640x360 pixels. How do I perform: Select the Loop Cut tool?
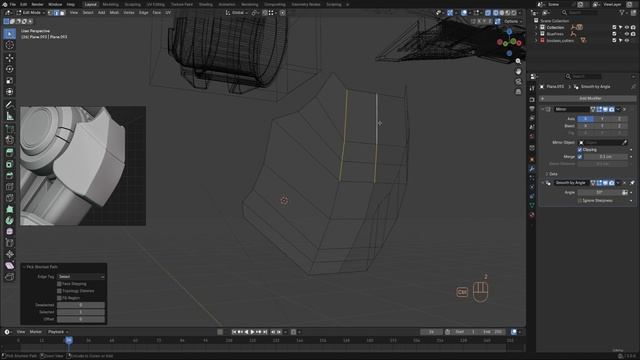pos(10,187)
